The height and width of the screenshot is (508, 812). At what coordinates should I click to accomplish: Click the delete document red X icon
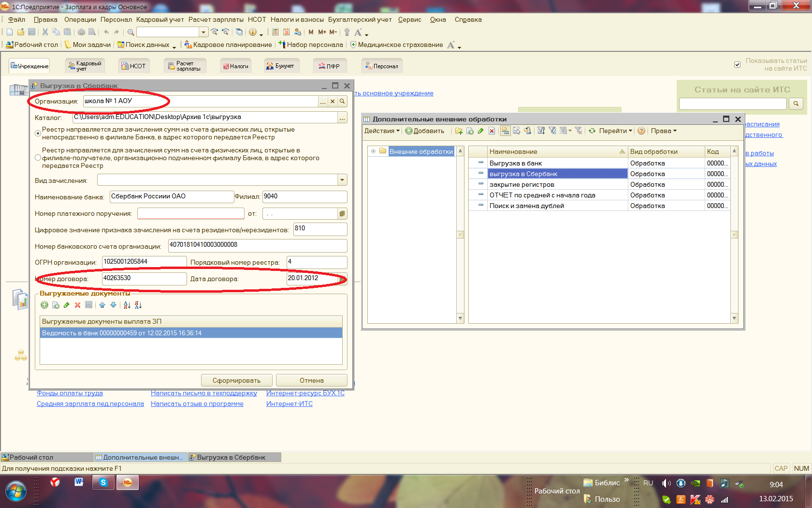(77, 305)
